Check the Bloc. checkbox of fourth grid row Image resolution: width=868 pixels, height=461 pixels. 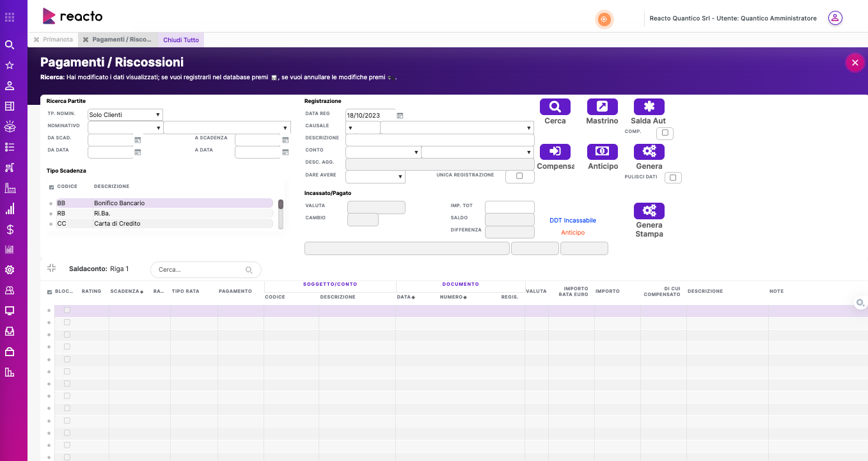(67, 347)
